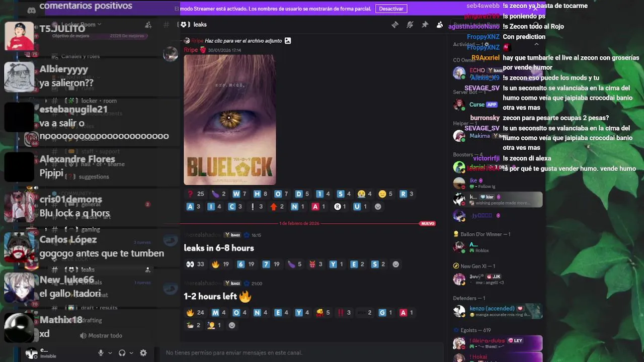Open pinned messages pin icon
Viewport: 644px width, 362px height.
425,25
